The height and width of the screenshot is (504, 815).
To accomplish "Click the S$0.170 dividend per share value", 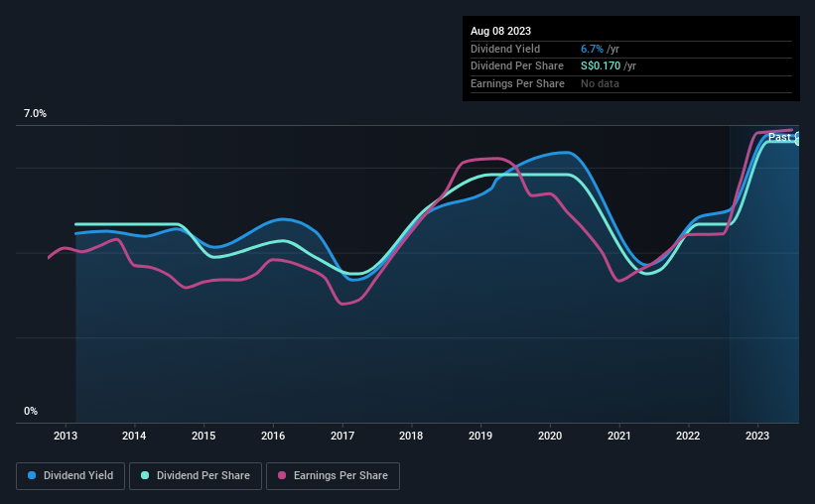I will point(601,66).
